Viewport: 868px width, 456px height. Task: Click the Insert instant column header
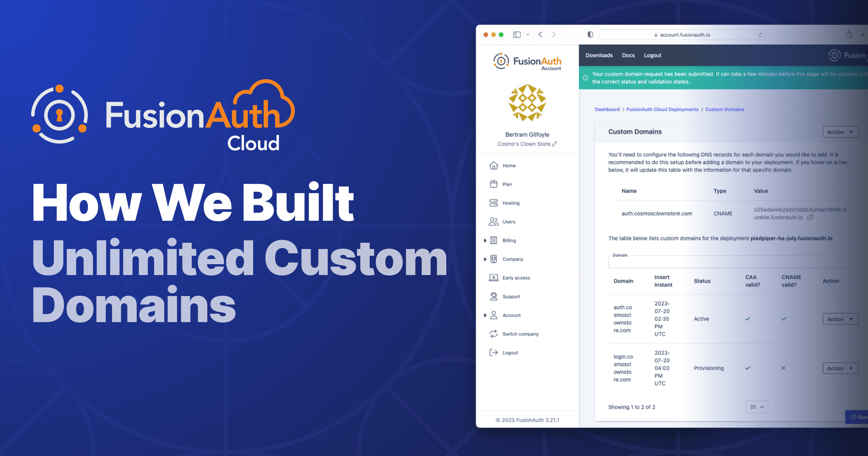(x=663, y=281)
